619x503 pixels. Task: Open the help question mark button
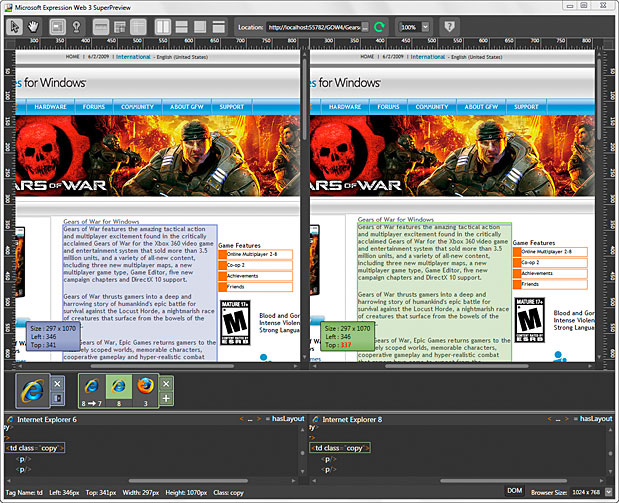pyautogui.click(x=450, y=25)
